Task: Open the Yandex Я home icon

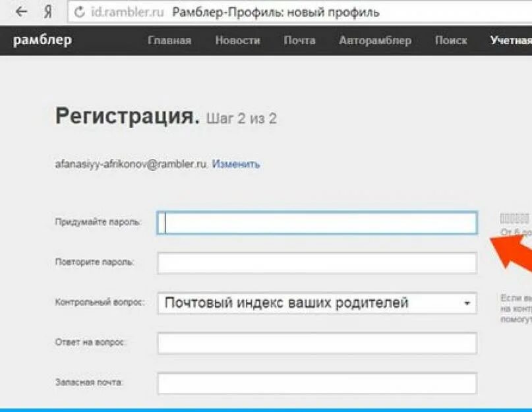Action: pos(48,13)
